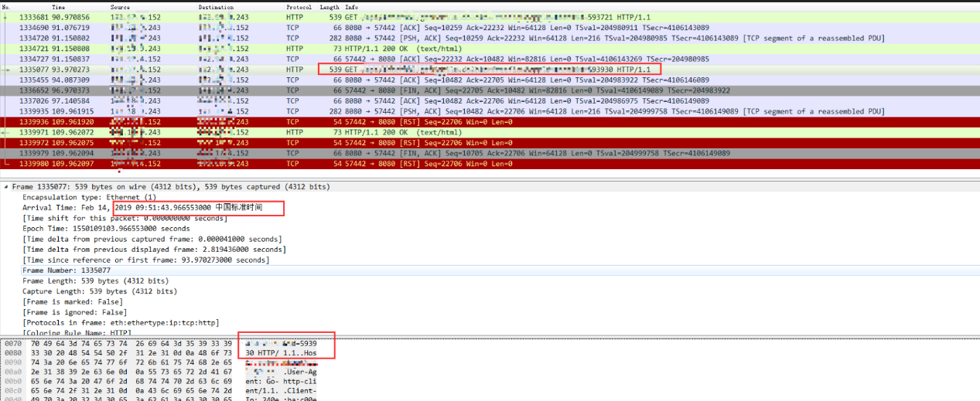Select packet row number 1334690
Screen dimensions: 980x401
[x=490, y=27]
